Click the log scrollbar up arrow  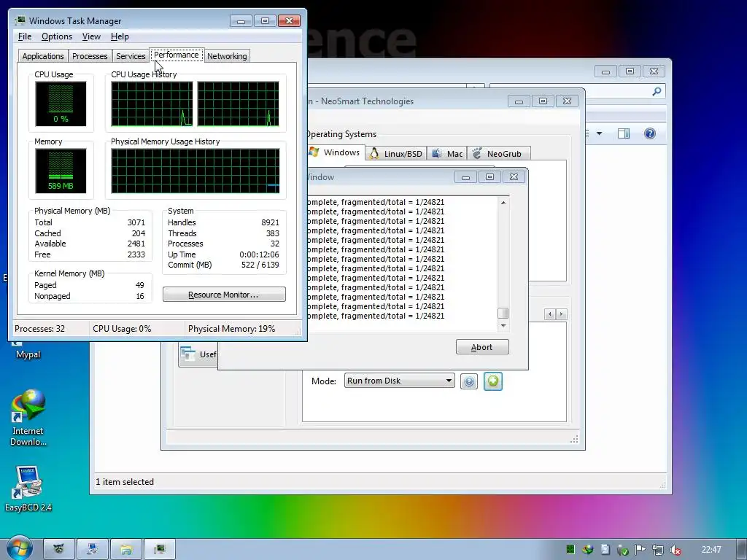[x=503, y=203]
